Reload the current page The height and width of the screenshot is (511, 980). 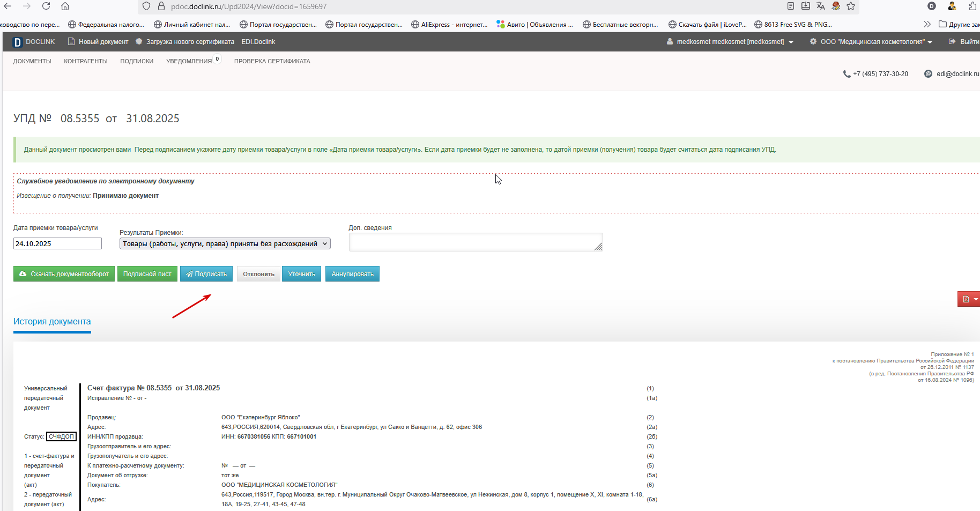pos(46,6)
